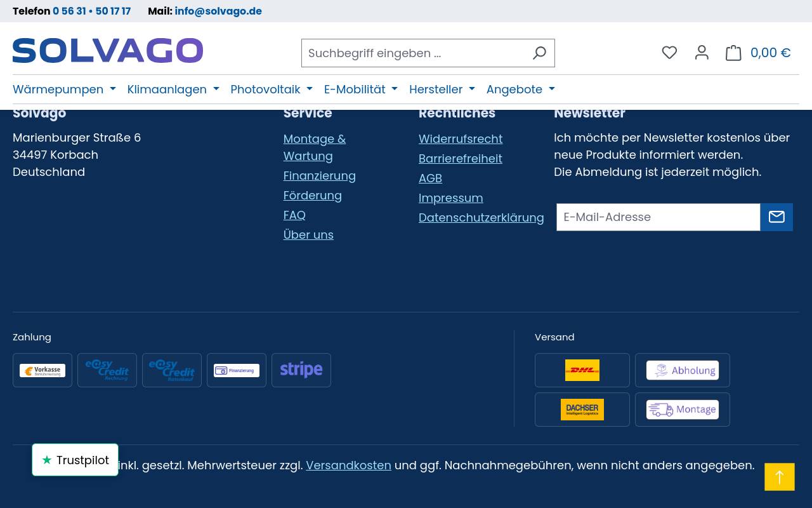Open the Montage & Wartung link
The height and width of the screenshot is (508, 812).
tap(315, 147)
